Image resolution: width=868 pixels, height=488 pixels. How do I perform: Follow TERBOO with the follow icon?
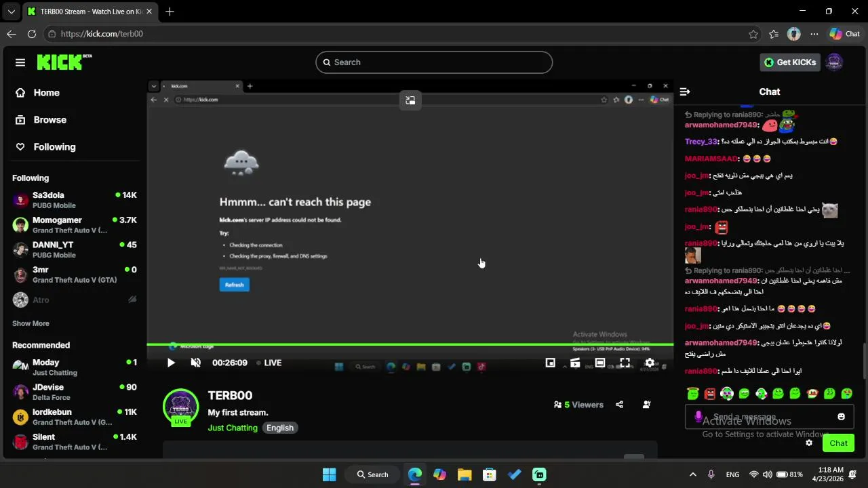(646, 405)
